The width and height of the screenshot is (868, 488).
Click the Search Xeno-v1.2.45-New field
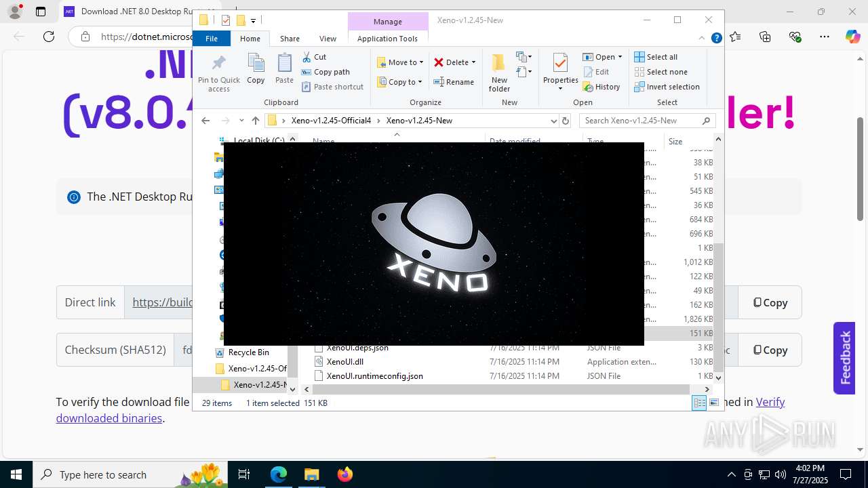point(647,121)
